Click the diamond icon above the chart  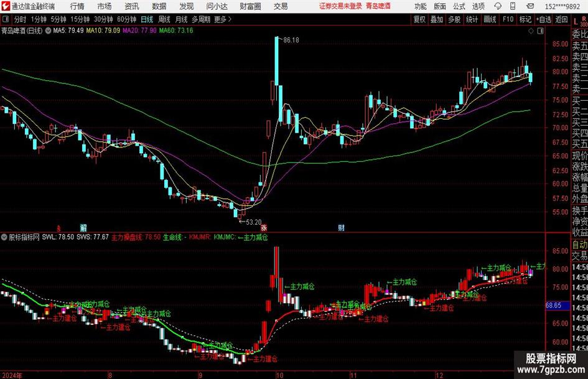coord(531,31)
